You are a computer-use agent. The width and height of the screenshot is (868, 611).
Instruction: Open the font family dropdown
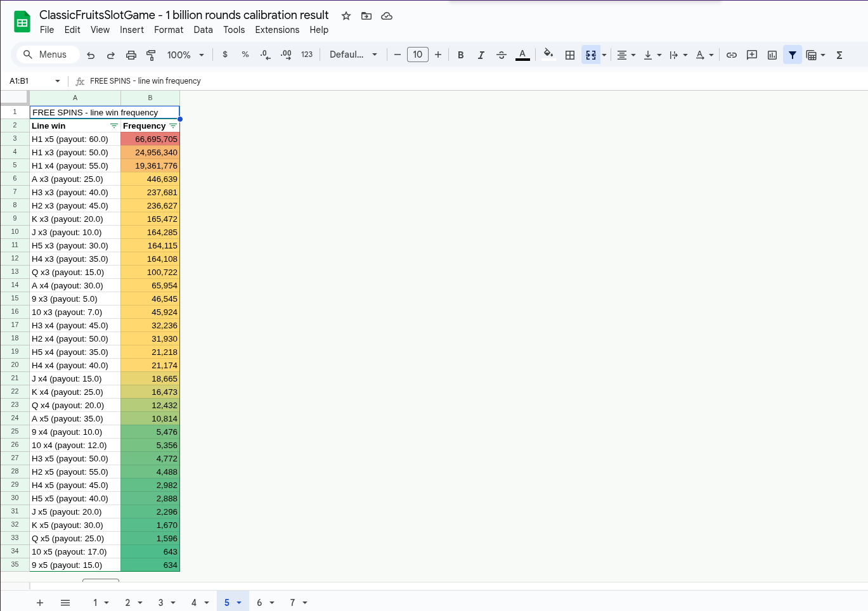click(x=353, y=55)
